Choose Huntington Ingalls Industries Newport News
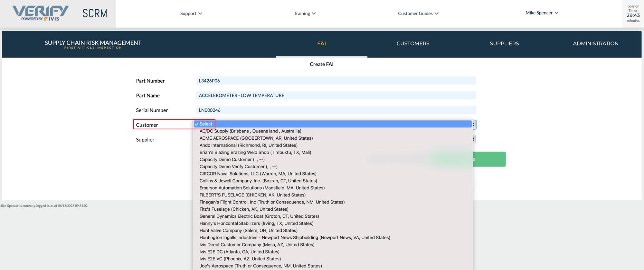The height and width of the screenshot is (270, 644). point(333,237)
